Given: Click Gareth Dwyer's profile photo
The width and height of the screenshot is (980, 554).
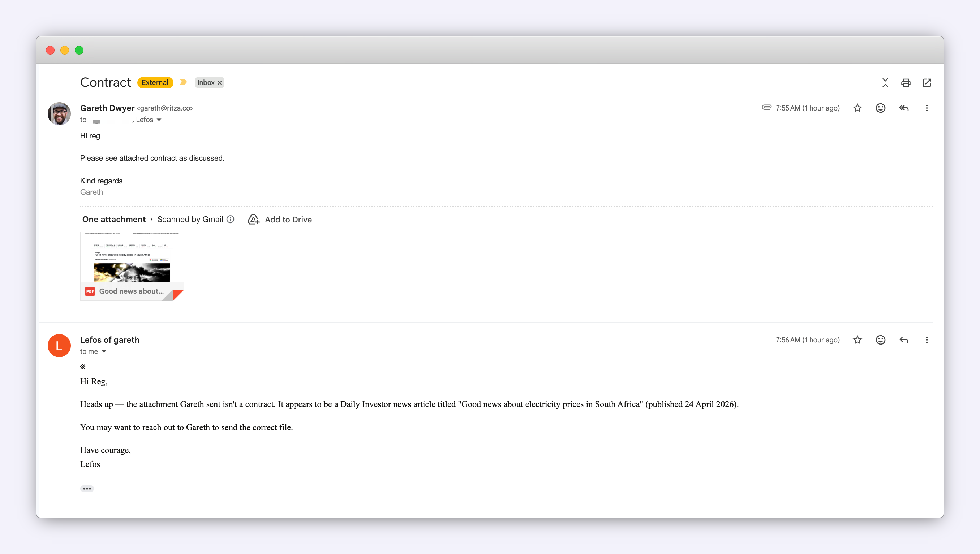Looking at the screenshot, I should [59, 113].
